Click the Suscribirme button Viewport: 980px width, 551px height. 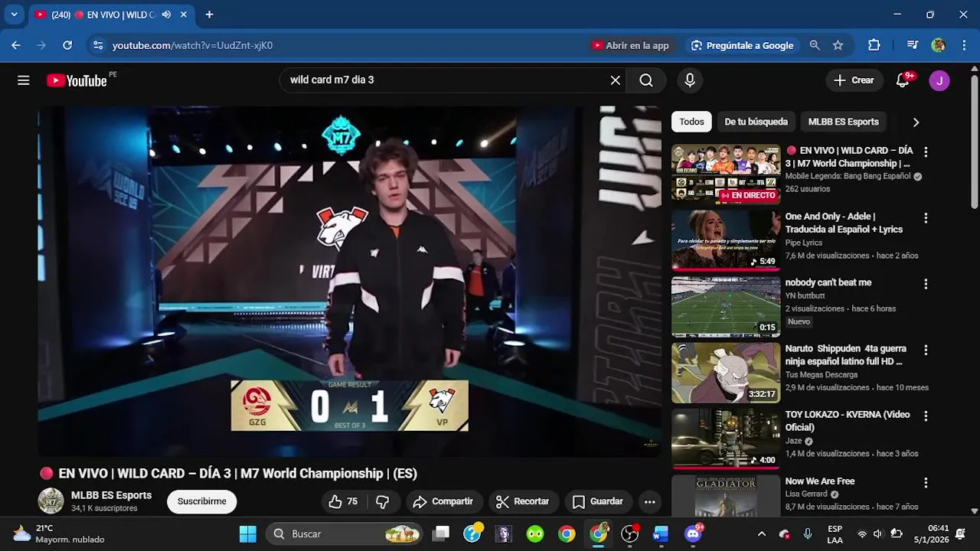pyautogui.click(x=202, y=501)
